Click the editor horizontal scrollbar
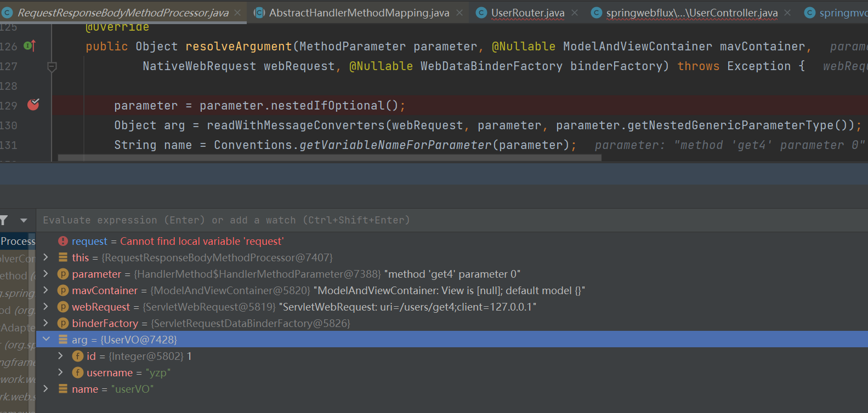Viewport: 868px width, 413px height. point(330,158)
